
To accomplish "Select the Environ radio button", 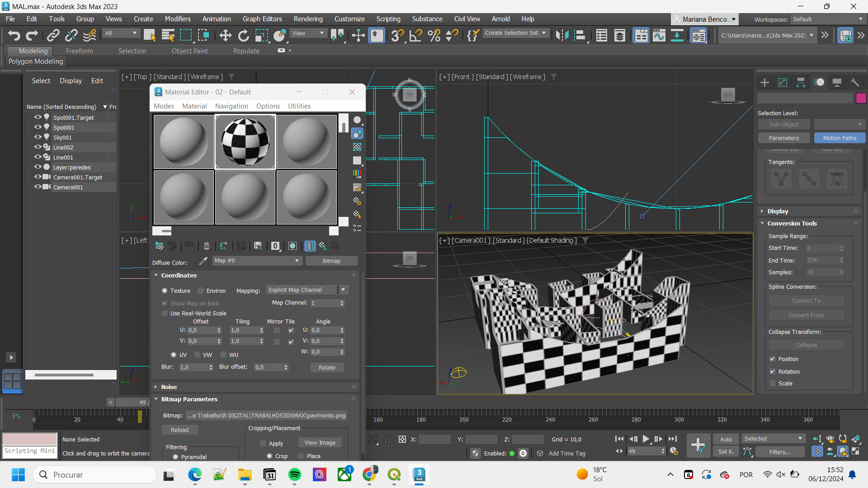I will pyautogui.click(x=201, y=291).
